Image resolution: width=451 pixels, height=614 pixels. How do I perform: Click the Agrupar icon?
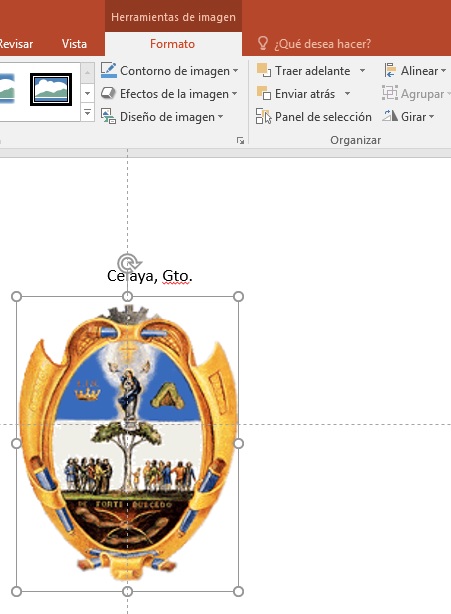[x=390, y=94]
